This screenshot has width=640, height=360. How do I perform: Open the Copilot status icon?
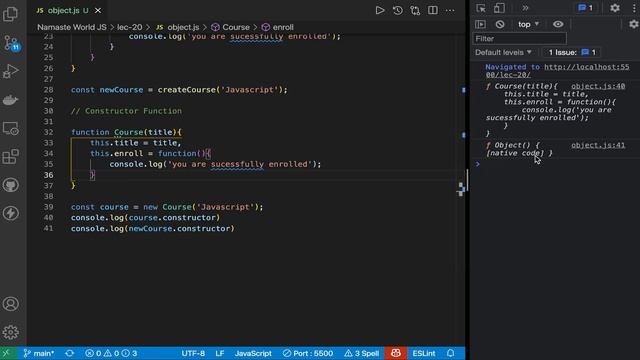(396, 353)
